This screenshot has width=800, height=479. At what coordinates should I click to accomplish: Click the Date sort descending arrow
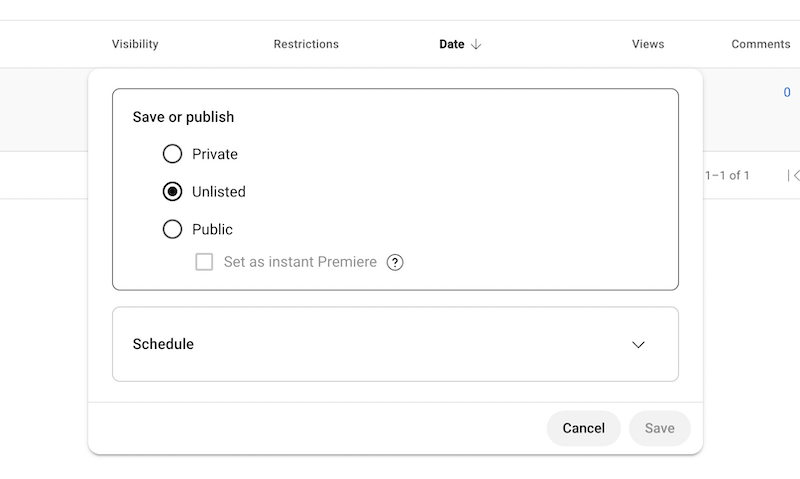[x=476, y=44]
